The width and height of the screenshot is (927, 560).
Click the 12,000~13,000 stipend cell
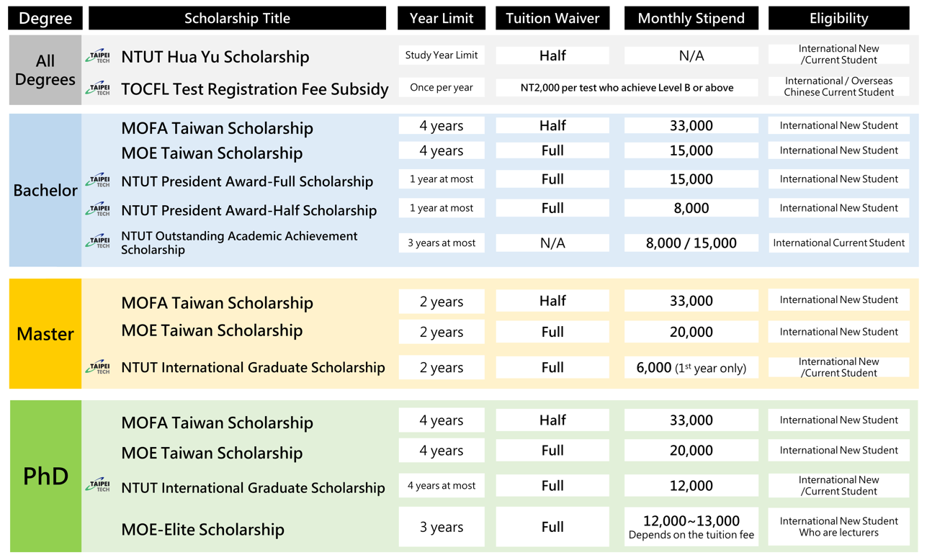pyautogui.click(x=691, y=527)
